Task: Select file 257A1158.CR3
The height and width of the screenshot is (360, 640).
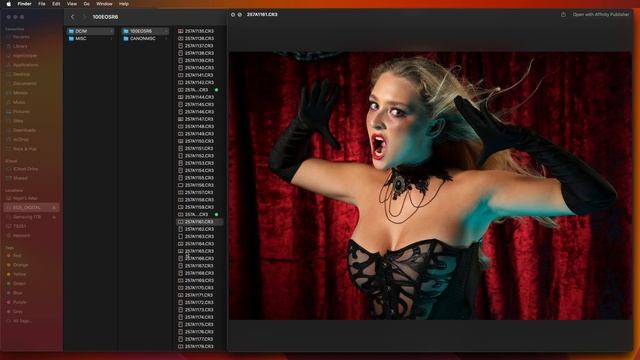Action: click(200, 200)
